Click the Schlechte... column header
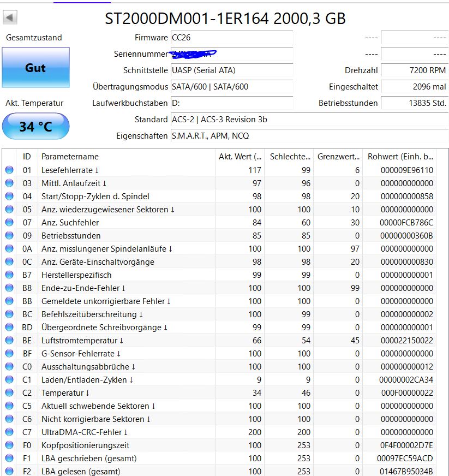This screenshot has width=449, height=476. pyautogui.click(x=289, y=156)
